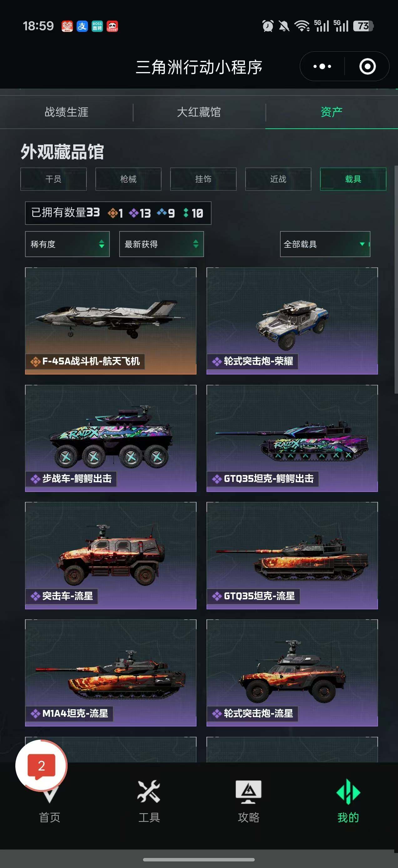The height and width of the screenshot is (868, 398).
Task: Expand the 全部载具 vehicle filter dropdown
Action: click(x=325, y=244)
